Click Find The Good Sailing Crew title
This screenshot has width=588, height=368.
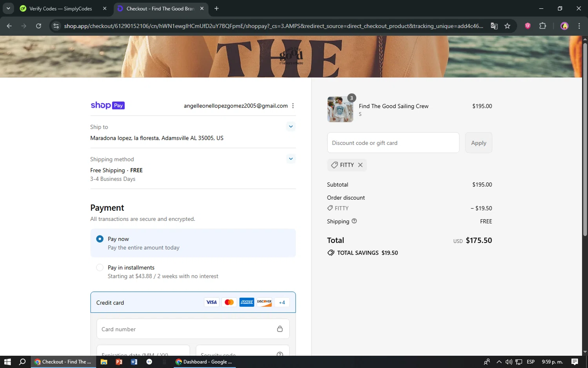394,106
